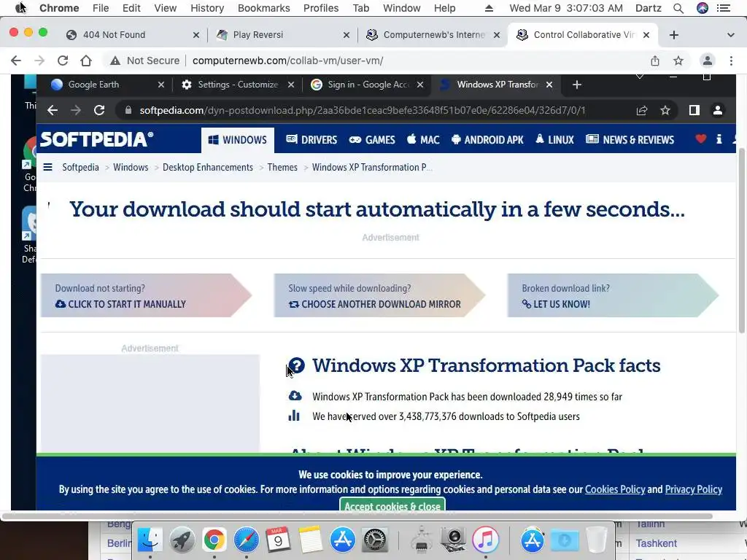Select the Windows category in Softpedia nav
This screenshot has height=560, width=747.
(238, 140)
